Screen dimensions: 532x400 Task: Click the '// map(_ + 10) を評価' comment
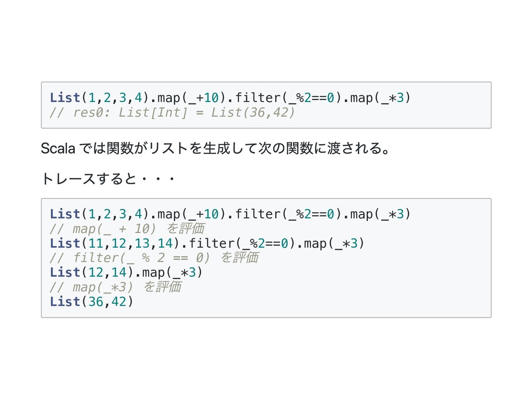pyautogui.click(x=127, y=228)
